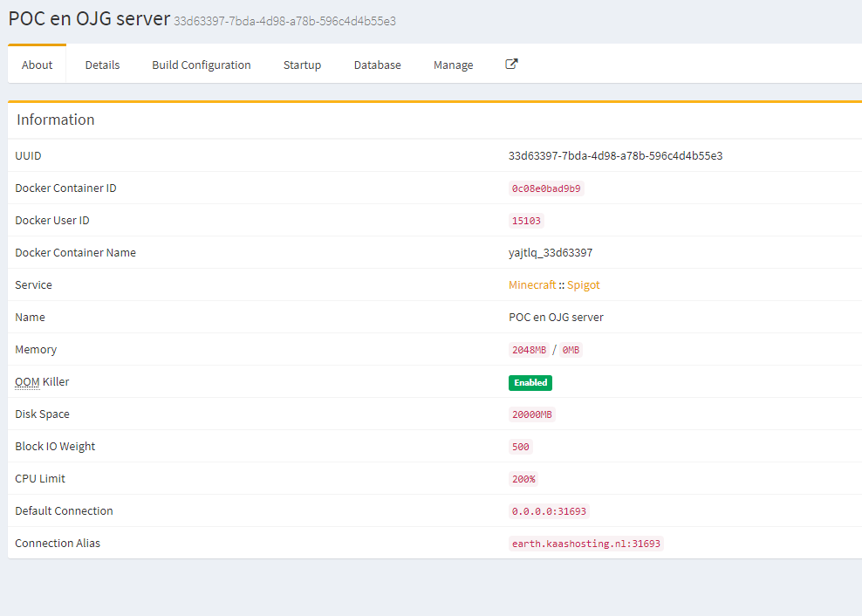Viewport: 862px width, 616px height.
Task: Click the 200% CPU Limit value
Action: point(523,479)
